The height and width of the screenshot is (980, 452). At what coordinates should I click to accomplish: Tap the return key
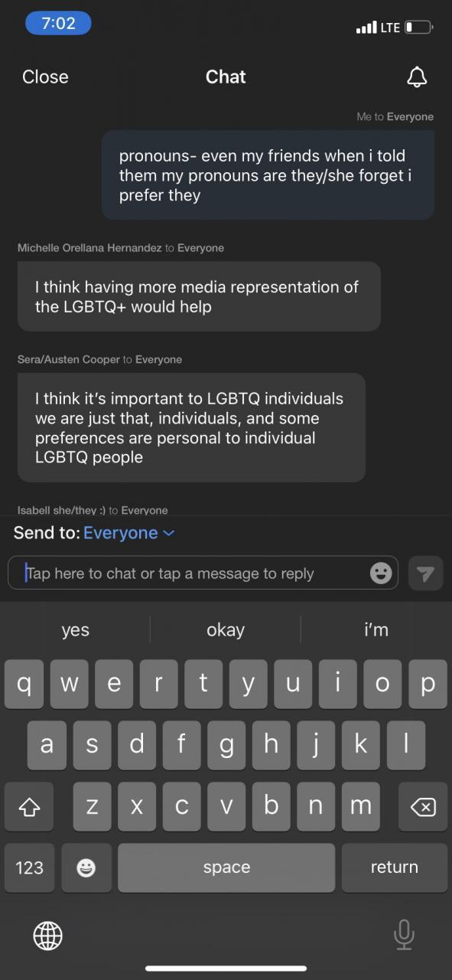point(395,867)
